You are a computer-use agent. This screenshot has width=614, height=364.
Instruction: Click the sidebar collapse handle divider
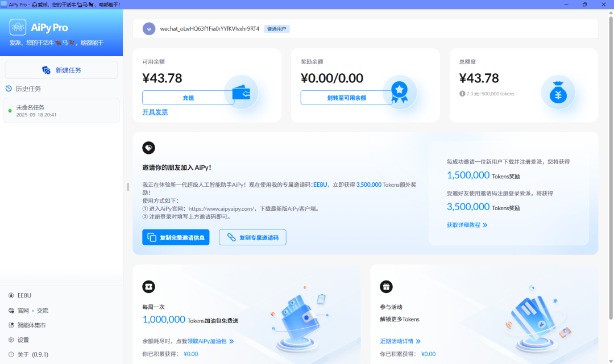point(128,187)
